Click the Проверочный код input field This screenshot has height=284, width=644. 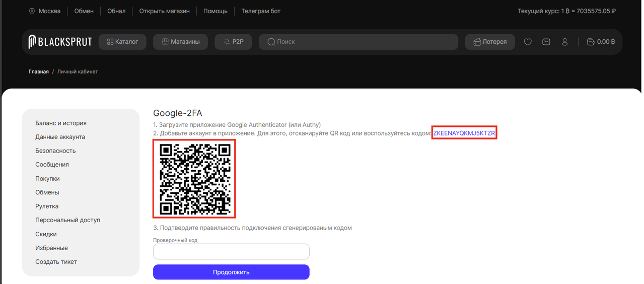[231, 252]
